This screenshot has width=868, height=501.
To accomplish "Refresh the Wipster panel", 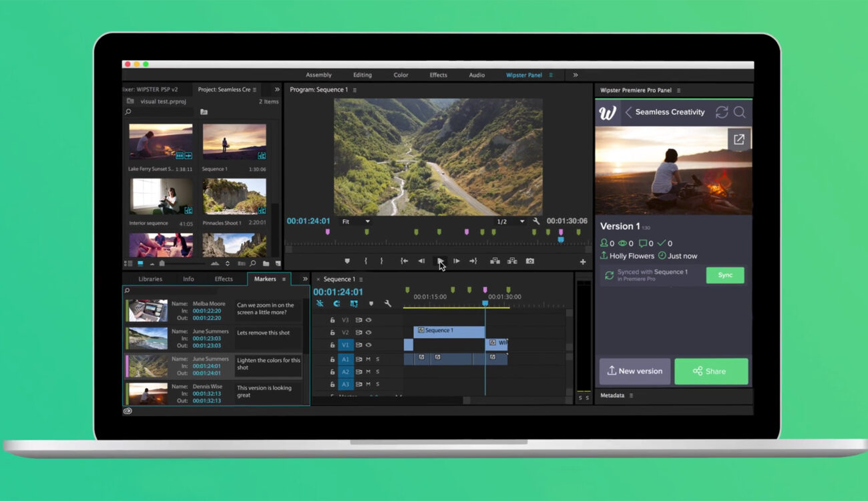I will (722, 112).
